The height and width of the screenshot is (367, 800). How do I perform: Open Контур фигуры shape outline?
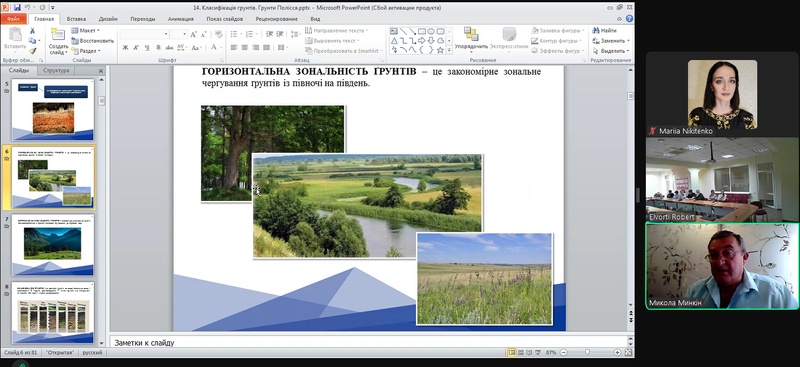pyautogui.click(x=557, y=41)
